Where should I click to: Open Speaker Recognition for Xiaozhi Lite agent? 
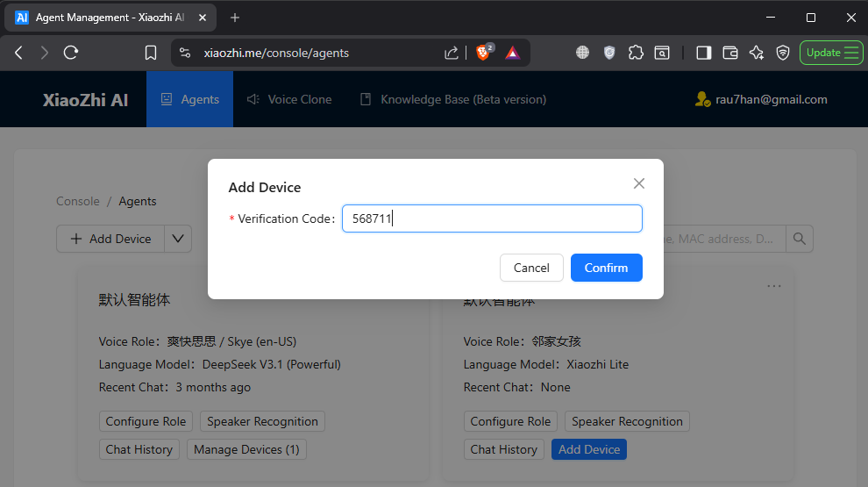tap(627, 421)
